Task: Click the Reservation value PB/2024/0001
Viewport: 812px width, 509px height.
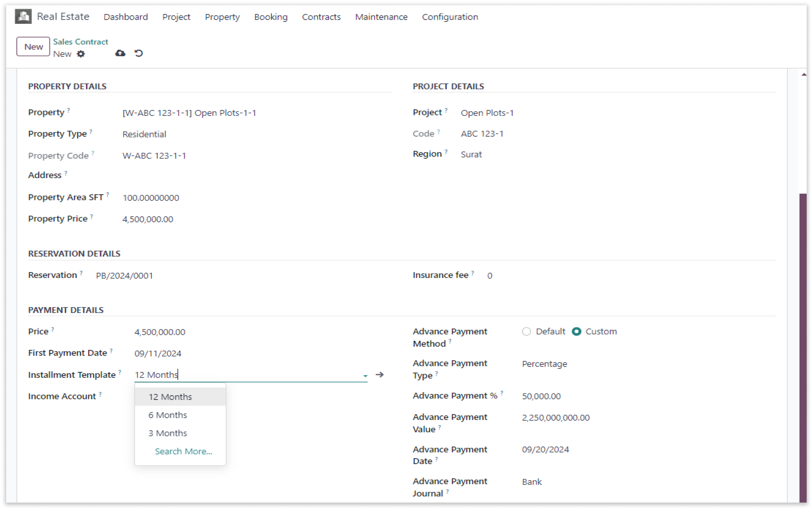Action: click(124, 276)
